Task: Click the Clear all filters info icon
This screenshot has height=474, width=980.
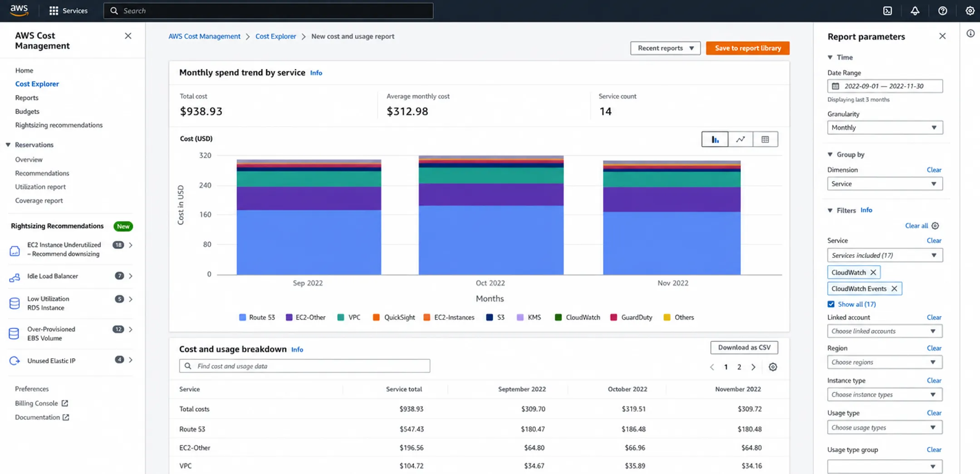Action: coord(935,226)
